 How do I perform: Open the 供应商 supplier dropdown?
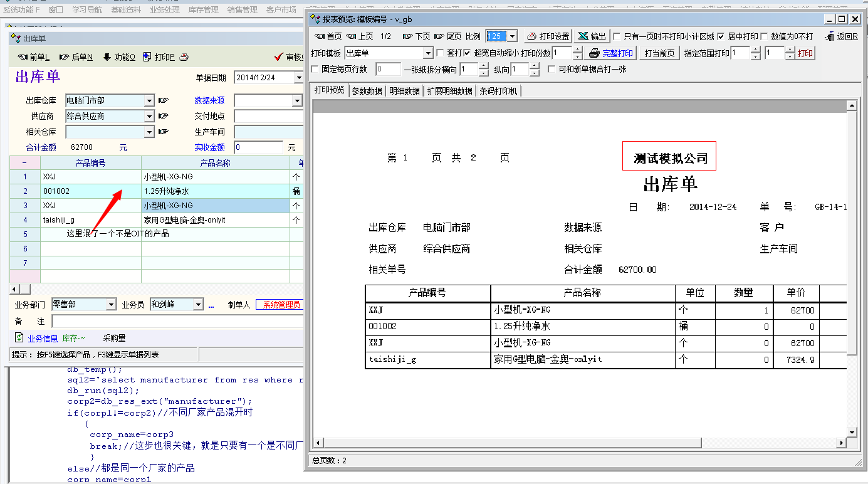pos(149,117)
